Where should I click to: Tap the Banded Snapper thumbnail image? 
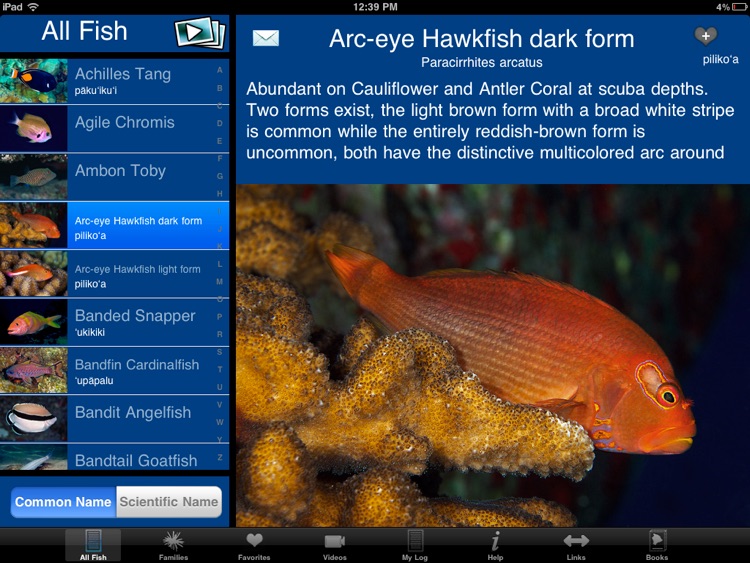(x=33, y=322)
